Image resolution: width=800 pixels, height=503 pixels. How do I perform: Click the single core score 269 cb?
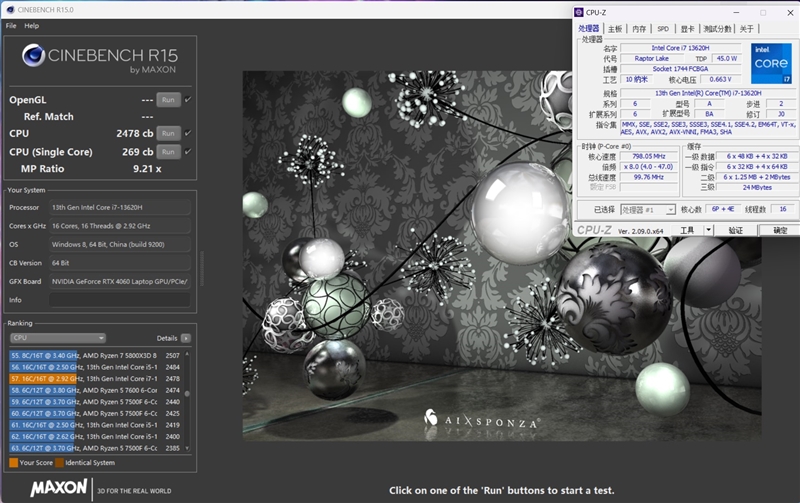pos(138,152)
